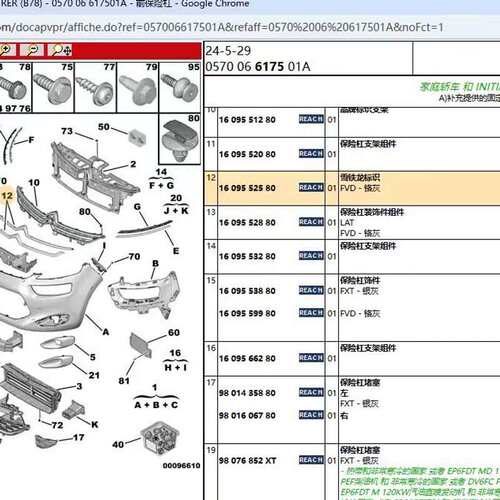The width and height of the screenshot is (500, 500).
Task: Select part number 16 095 599 80
Action: 247,313
